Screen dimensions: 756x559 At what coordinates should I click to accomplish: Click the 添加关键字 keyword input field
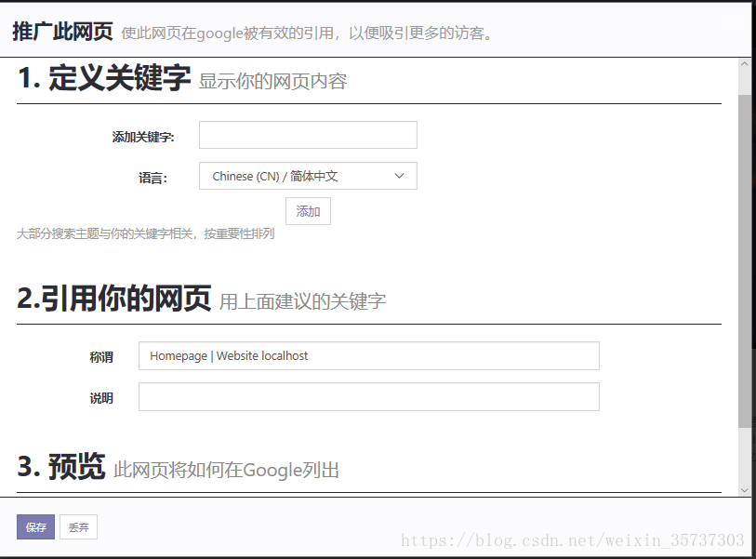(308, 135)
